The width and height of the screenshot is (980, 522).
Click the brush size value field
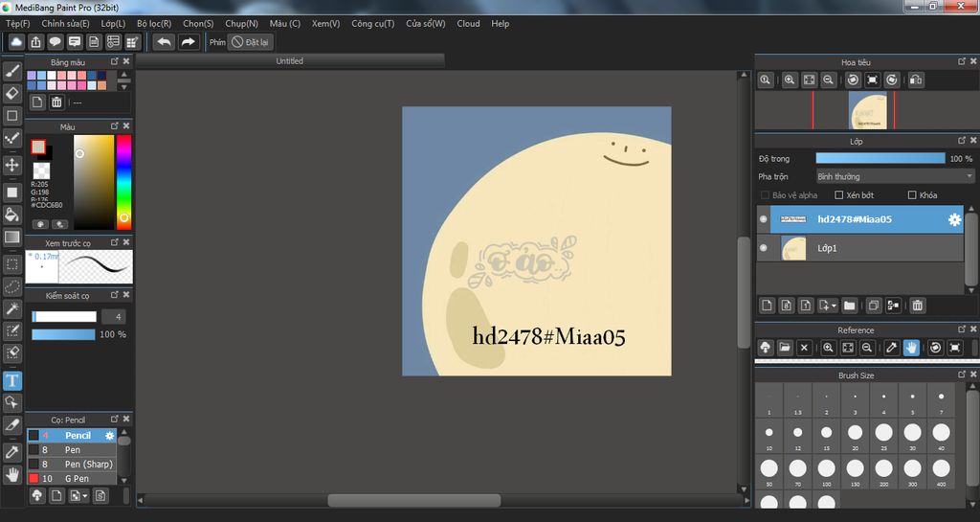(x=114, y=317)
